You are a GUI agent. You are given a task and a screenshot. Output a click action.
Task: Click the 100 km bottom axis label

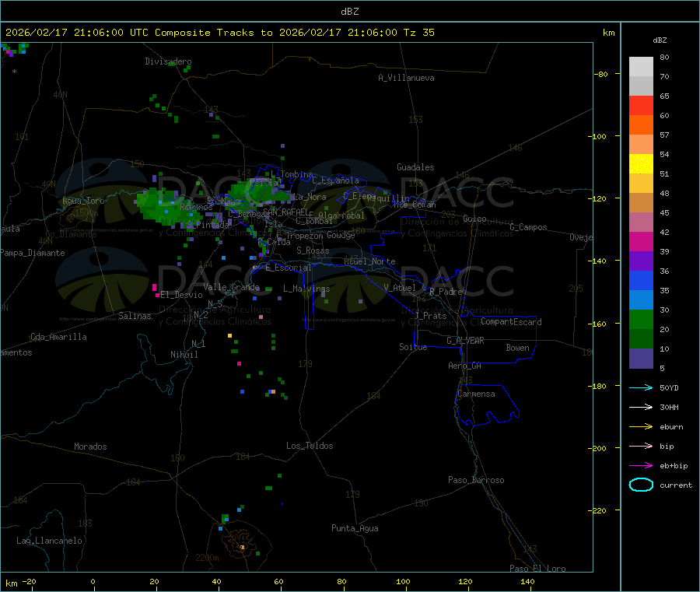[x=403, y=581]
